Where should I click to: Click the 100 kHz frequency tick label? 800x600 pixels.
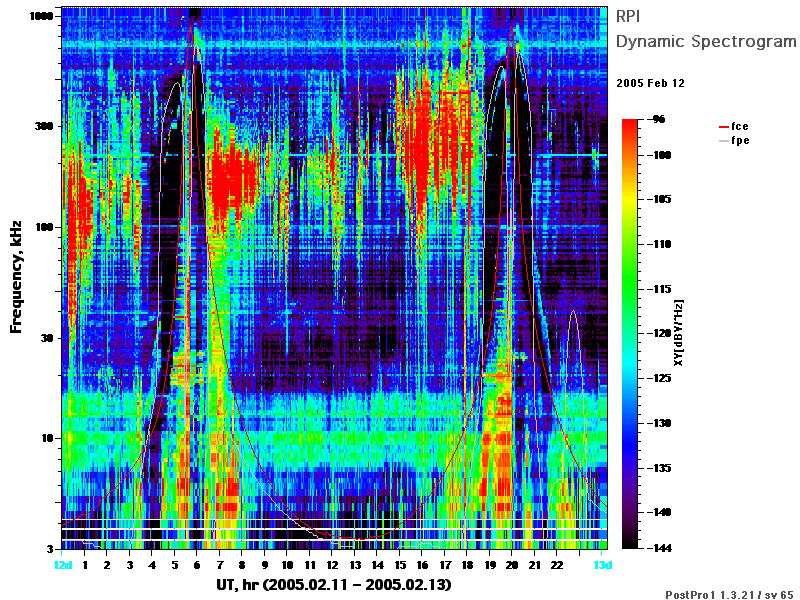44,227
